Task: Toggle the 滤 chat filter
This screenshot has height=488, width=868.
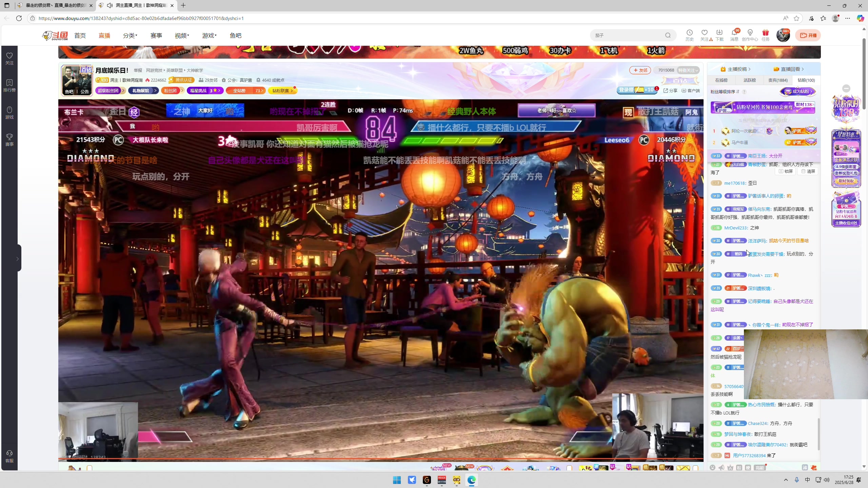Action: (x=805, y=468)
